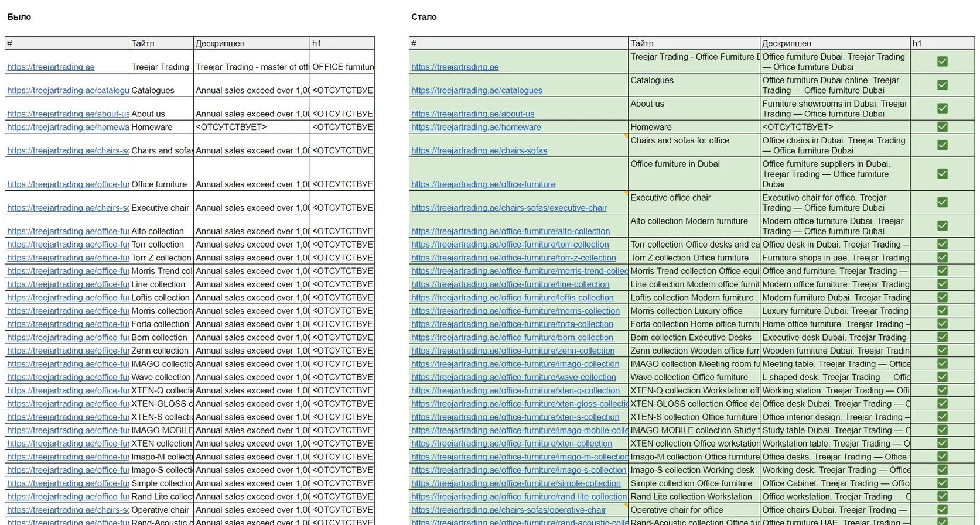Image resolution: width=980 pixels, height=525 pixels.
Task: Select 'Morris collection Luxury office' title cell
Action: click(694, 311)
